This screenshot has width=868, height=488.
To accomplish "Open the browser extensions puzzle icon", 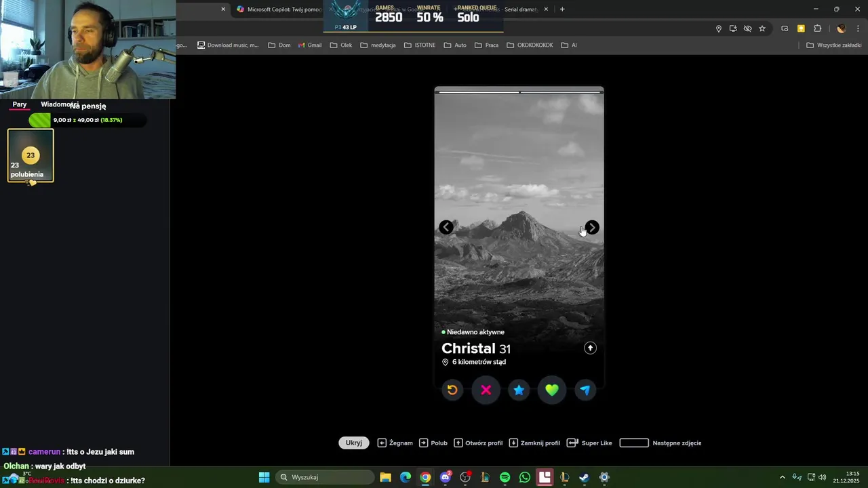I will click(x=817, y=28).
